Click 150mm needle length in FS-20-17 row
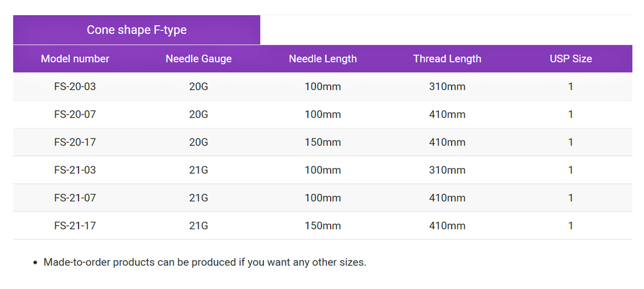Image resolution: width=644 pixels, height=289 pixels. coord(323,142)
